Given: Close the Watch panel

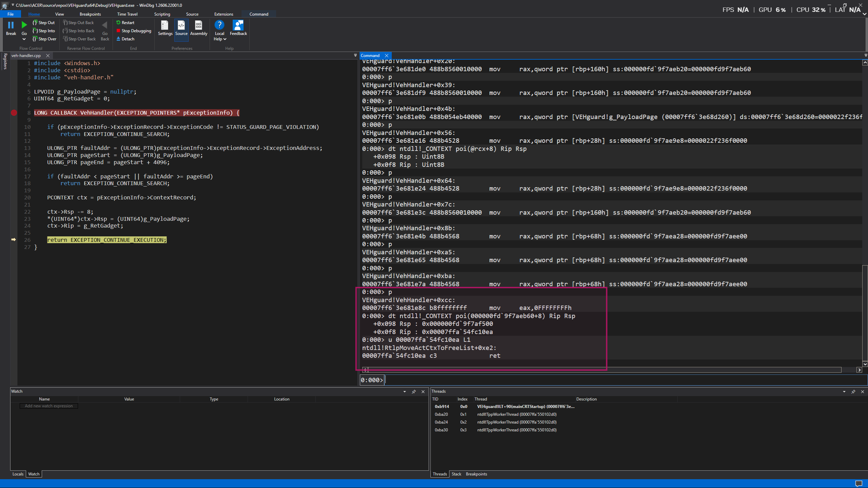Looking at the screenshot, I should 423,392.
